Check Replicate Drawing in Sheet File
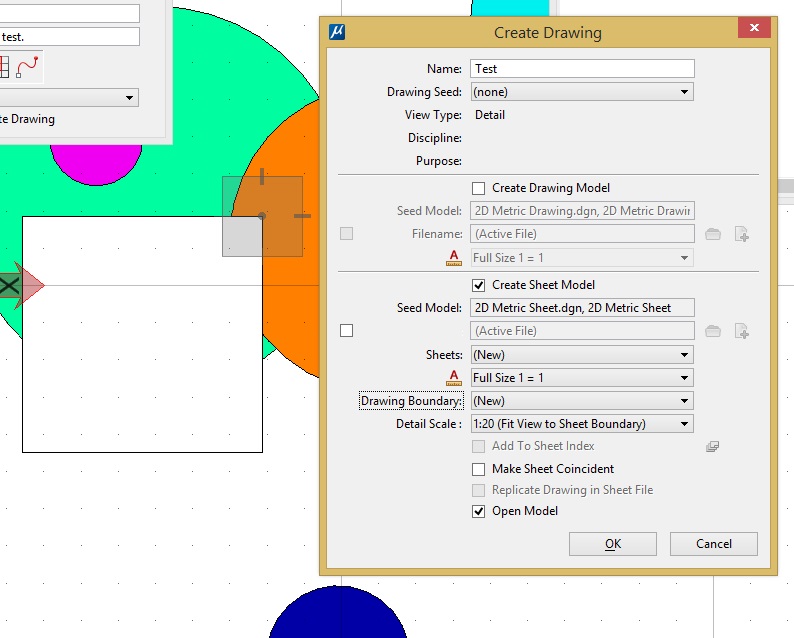Screen dimensions: 794x638 pos(479,490)
